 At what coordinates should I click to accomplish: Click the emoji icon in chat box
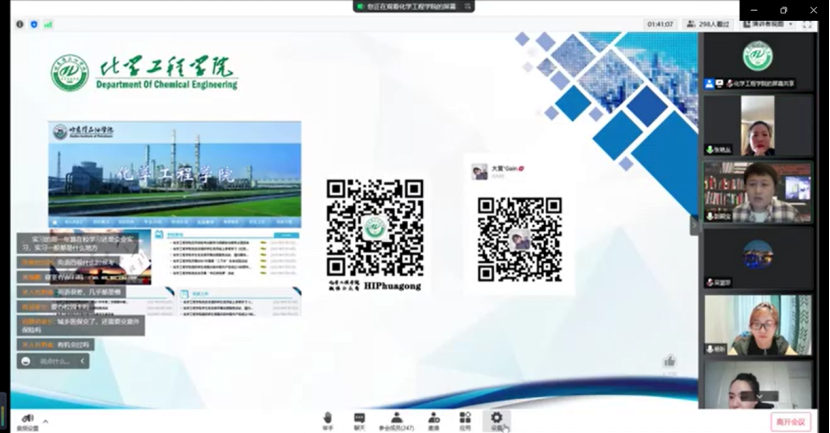pyautogui.click(x=26, y=362)
